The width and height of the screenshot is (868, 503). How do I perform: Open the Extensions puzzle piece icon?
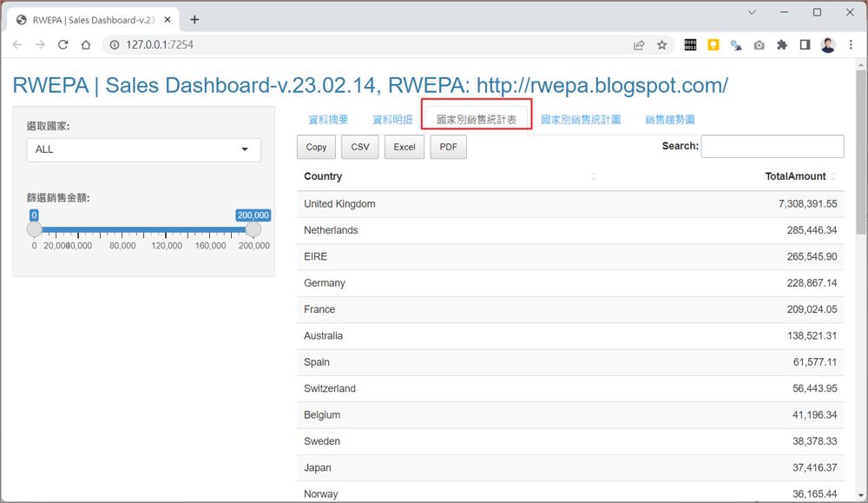coord(782,45)
